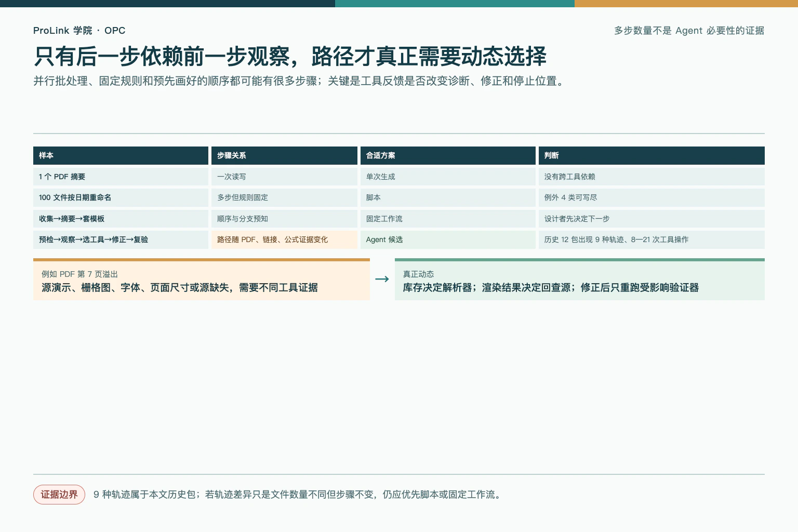
Task: Select the cell '固定工作流'
Action: coord(448,219)
